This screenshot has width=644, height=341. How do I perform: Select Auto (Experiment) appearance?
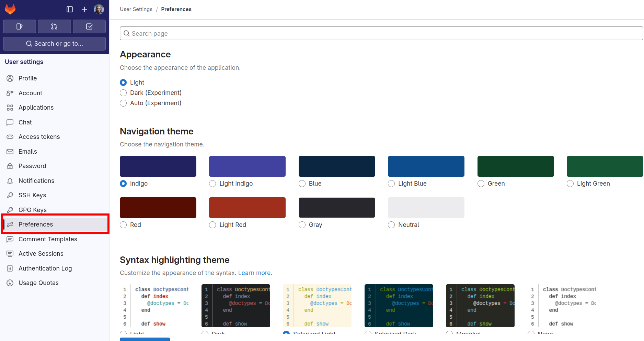coord(123,103)
